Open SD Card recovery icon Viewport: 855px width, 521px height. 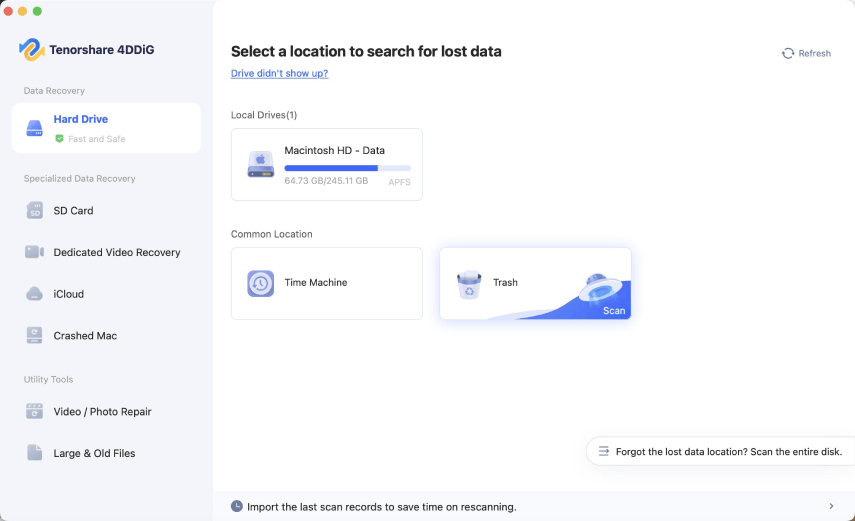(x=34, y=211)
